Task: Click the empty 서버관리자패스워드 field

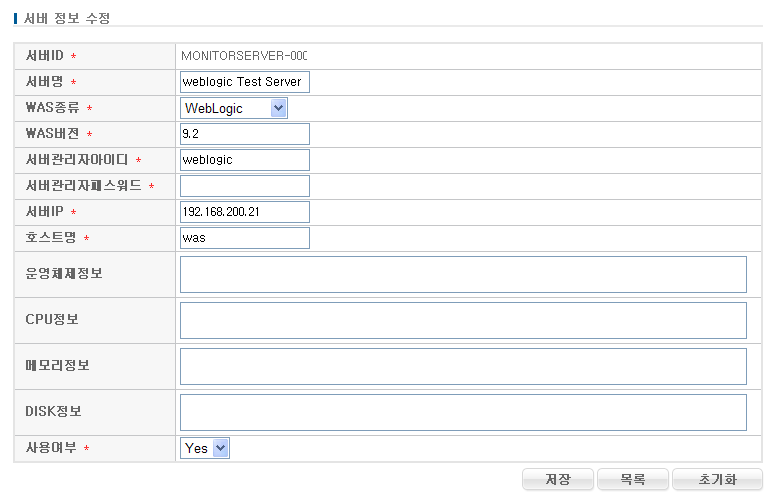Action: [x=244, y=186]
